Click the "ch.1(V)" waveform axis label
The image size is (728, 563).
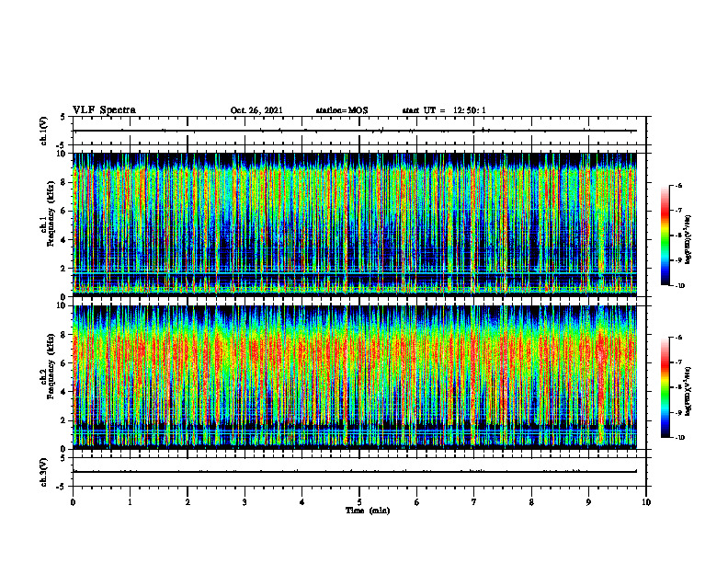[x=43, y=131]
